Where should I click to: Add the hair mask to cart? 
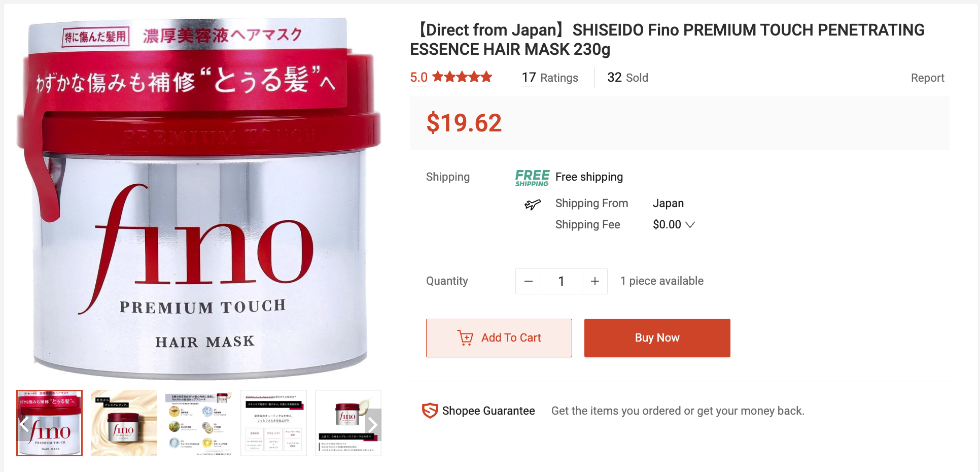click(499, 338)
